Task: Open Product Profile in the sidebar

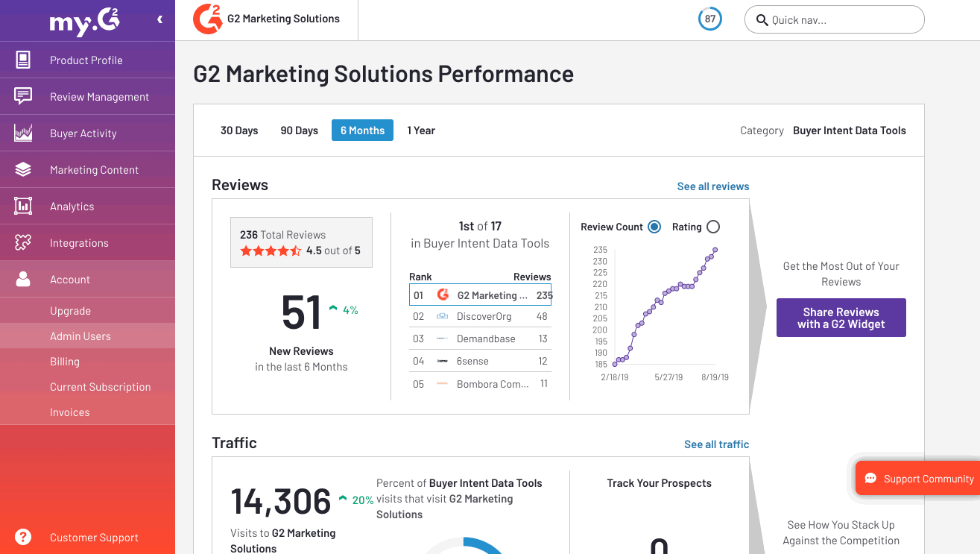Action: tap(87, 60)
